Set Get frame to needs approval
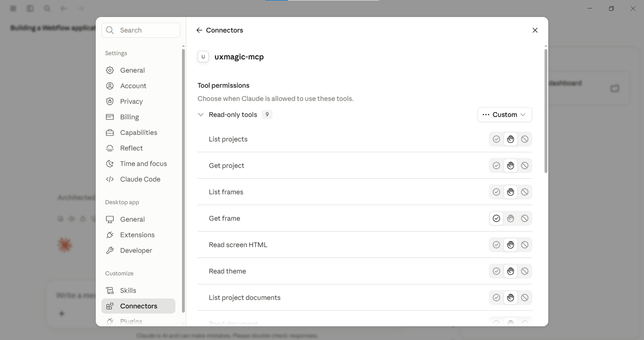Screen dimensions: 644x340 click(511, 218)
